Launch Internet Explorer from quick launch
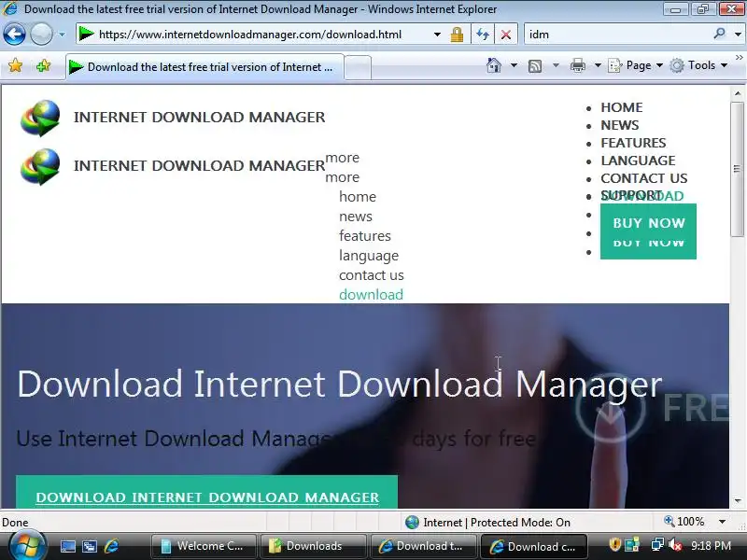This screenshot has height=560, width=747. (x=111, y=546)
